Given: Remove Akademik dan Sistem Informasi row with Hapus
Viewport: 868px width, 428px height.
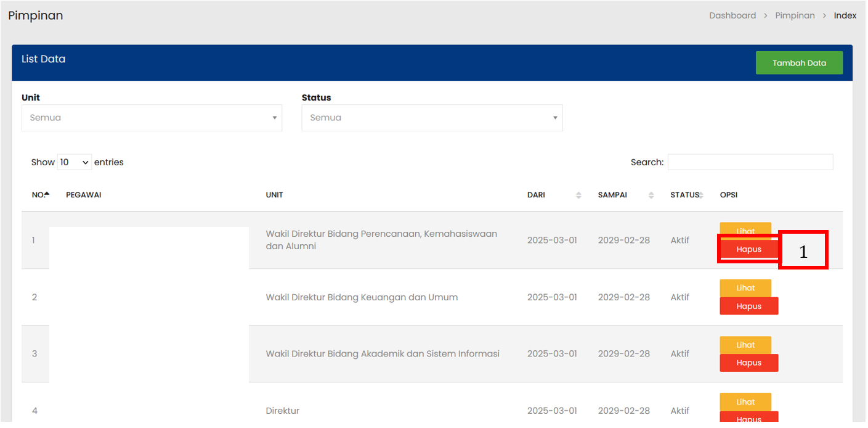Looking at the screenshot, I should click(x=748, y=363).
